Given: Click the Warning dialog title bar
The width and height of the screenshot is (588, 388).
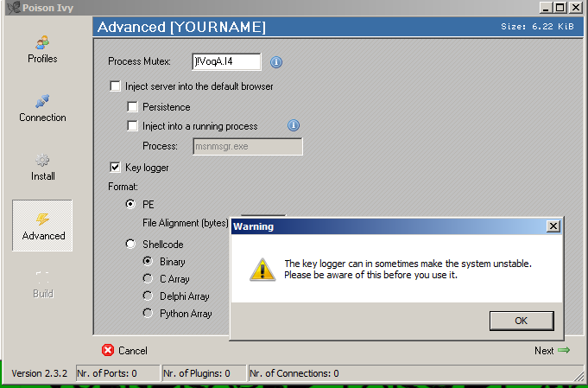Looking at the screenshot, I should 396,226.
